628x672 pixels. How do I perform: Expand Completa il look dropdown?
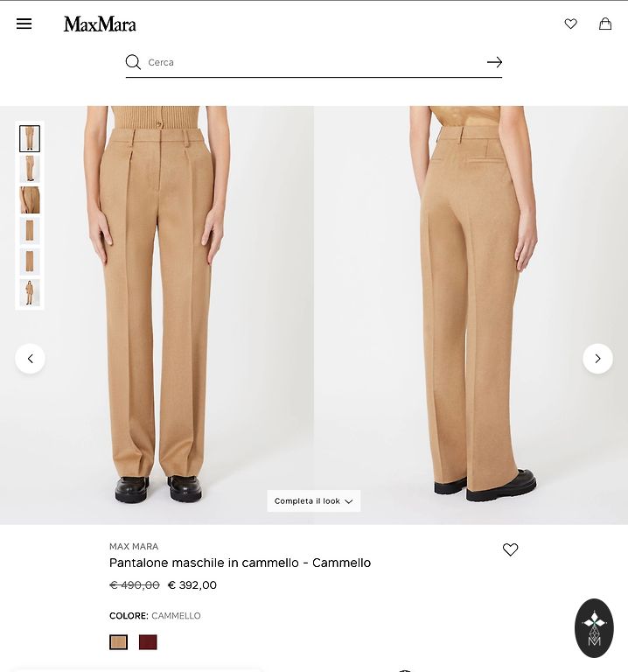pyautogui.click(x=314, y=501)
